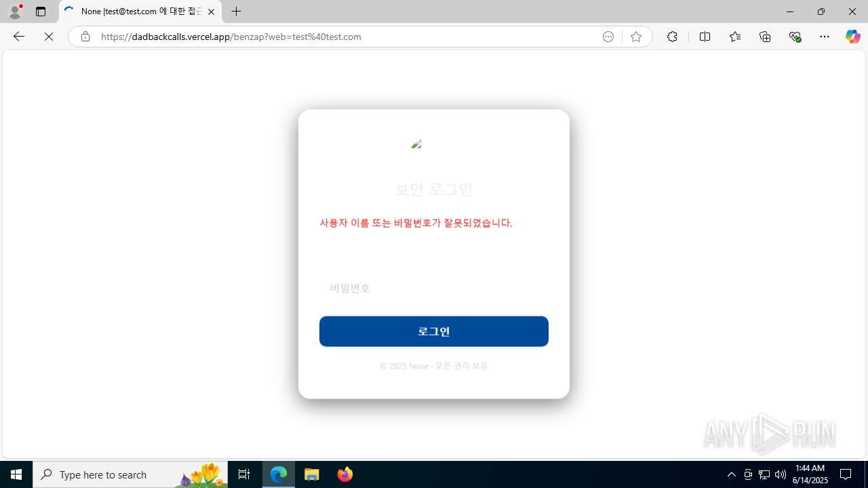Click the blue 로그인 login button
Screen dimensions: 868x488
[434, 331]
